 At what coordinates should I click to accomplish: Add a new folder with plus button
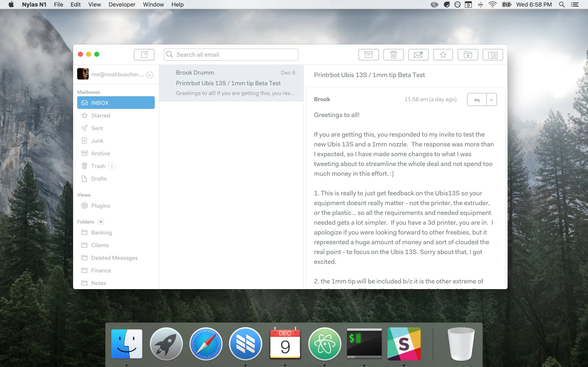click(101, 222)
